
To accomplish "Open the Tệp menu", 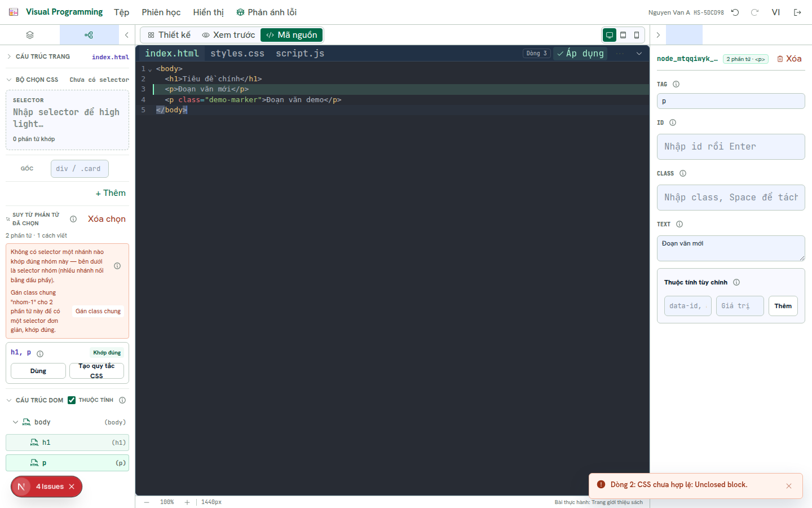I will pyautogui.click(x=121, y=12).
